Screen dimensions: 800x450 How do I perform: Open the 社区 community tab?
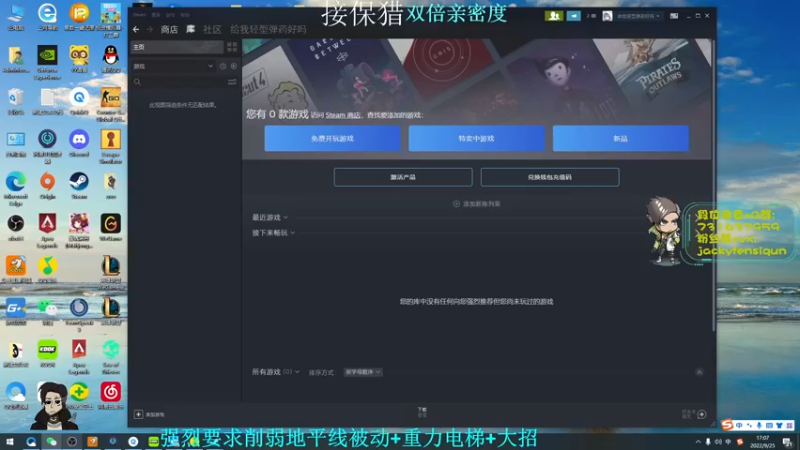[212, 30]
